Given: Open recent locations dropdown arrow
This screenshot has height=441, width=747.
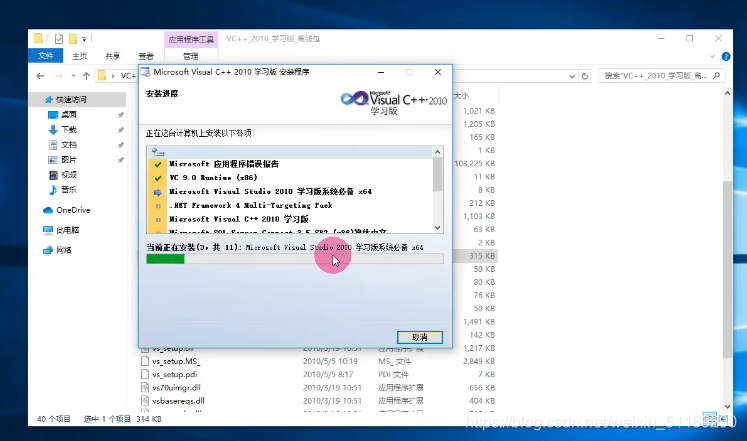Looking at the screenshot, I should (x=73, y=76).
